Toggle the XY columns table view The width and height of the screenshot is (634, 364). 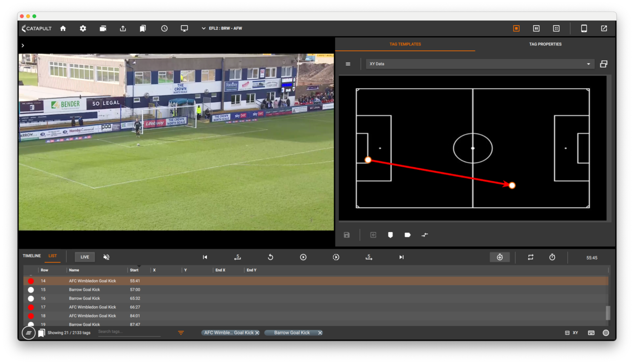(x=572, y=333)
